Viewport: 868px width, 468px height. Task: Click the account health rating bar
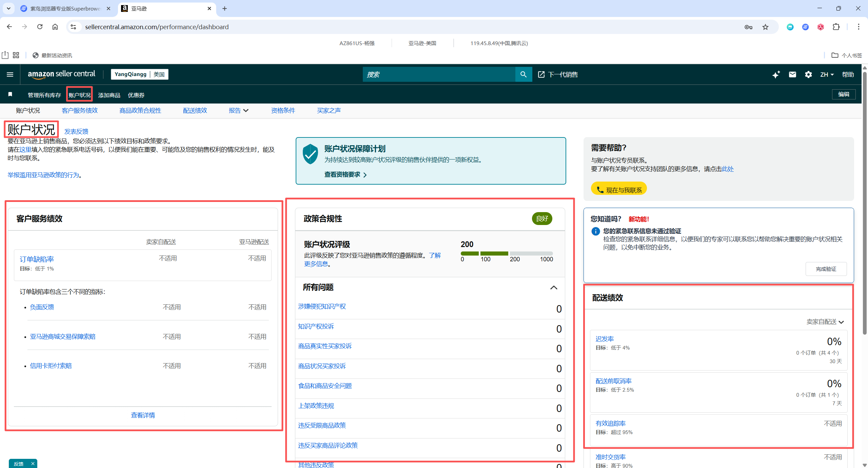(x=506, y=254)
